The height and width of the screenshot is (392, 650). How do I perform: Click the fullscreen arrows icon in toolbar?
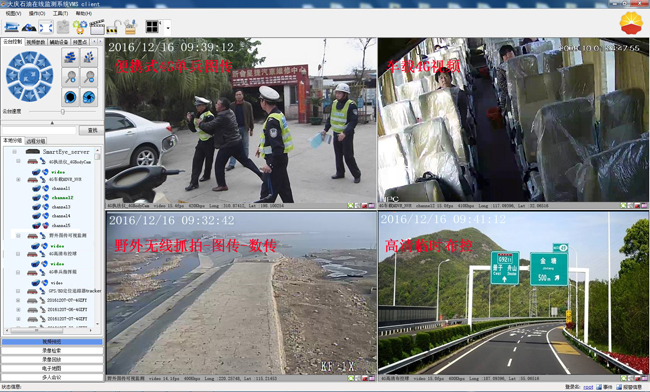click(x=46, y=27)
